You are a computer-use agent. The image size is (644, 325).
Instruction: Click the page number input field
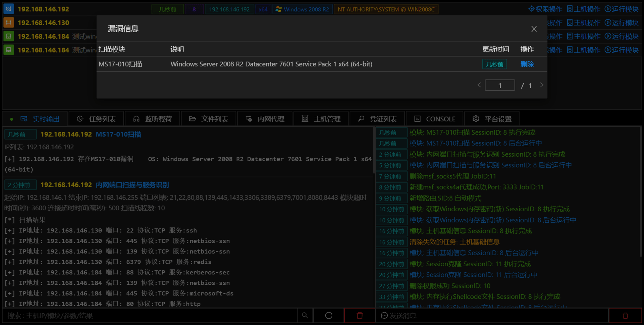[x=500, y=85]
